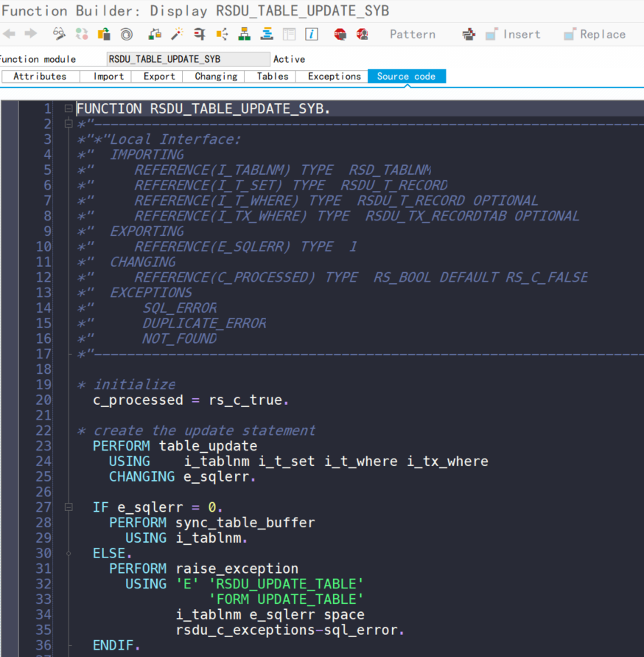
Task: Click the Pretty Printer indentation icon
Action: (267, 34)
